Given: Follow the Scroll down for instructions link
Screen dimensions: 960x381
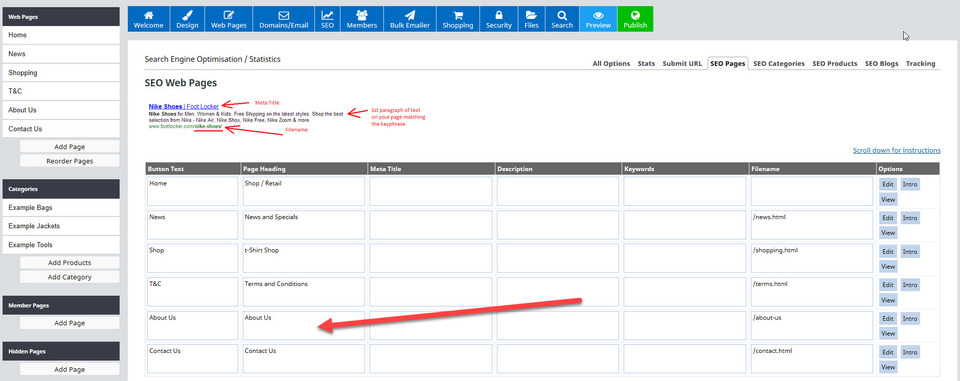Looking at the screenshot, I should (896, 150).
